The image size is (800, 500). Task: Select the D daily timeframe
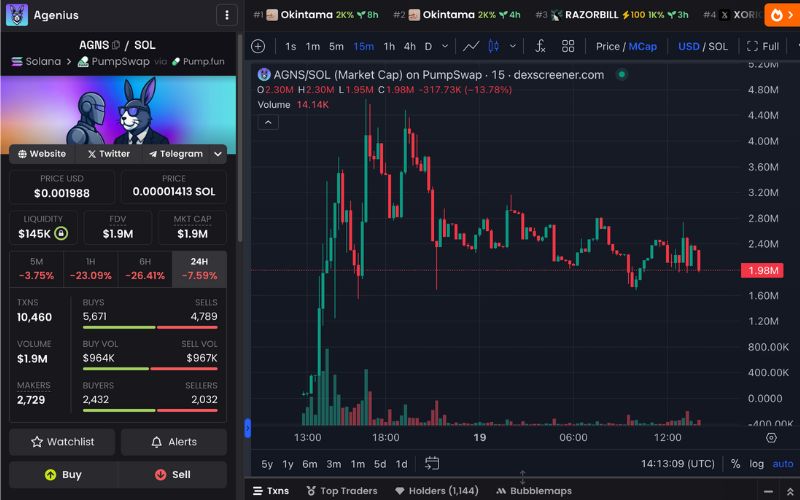(428, 46)
